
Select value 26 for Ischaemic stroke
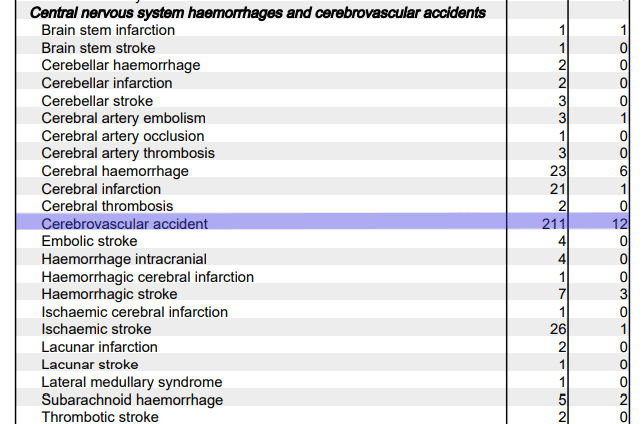[x=558, y=329]
